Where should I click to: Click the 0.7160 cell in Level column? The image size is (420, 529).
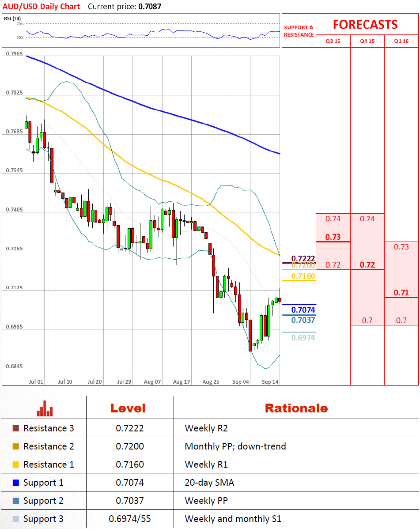pos(130,465)
